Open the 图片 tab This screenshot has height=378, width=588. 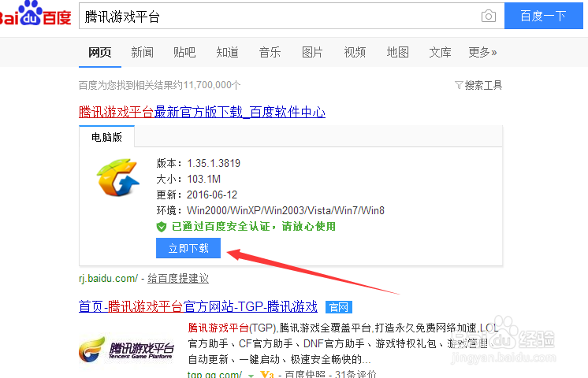point(312,52)
